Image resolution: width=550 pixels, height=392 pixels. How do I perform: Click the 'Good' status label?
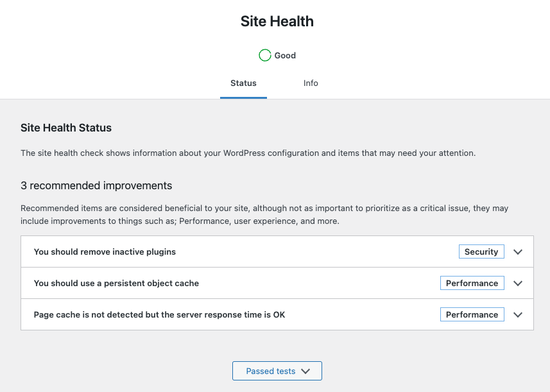[x=285, y=55]
